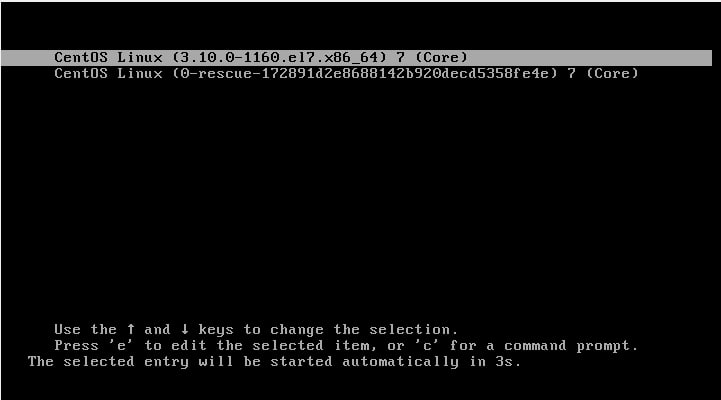The width and height of the screenshot is (721, 400).
Task: Click "(Core)" in the highlighted entry
Action: click(441, 57)
